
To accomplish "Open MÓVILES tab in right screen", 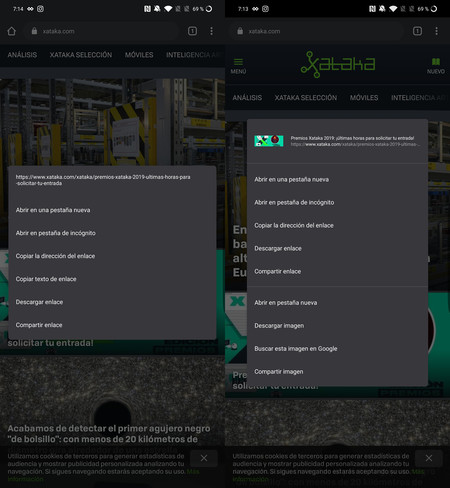I will coord(364,98).
